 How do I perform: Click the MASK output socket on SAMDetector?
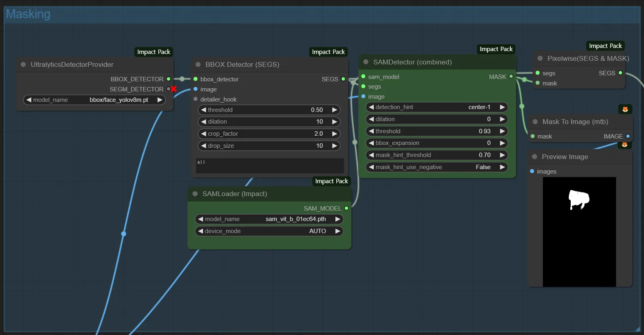(x=511, y=77)
